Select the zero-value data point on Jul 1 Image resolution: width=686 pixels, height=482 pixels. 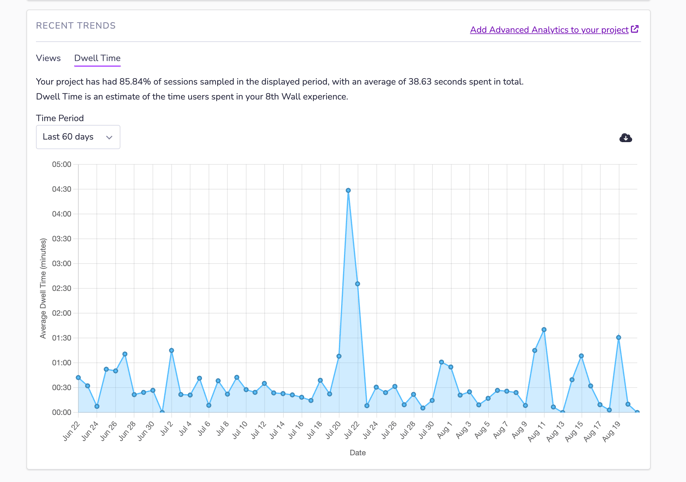[x=162, y=412]
